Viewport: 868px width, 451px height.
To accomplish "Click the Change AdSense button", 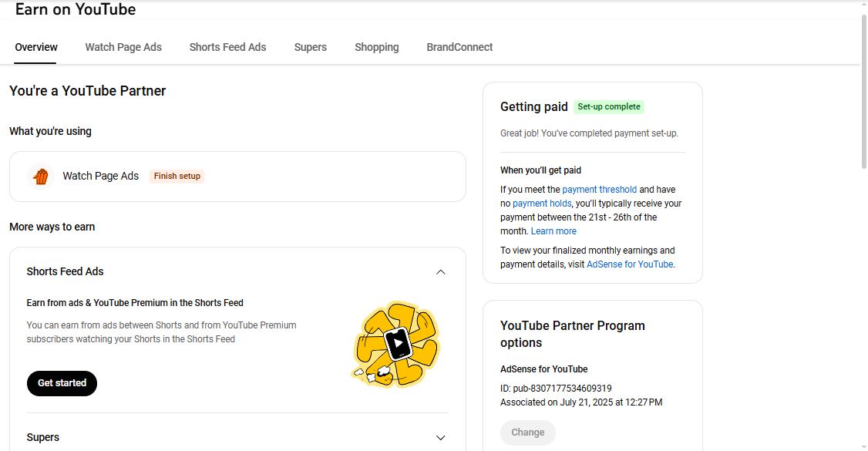I will (527, 432).
